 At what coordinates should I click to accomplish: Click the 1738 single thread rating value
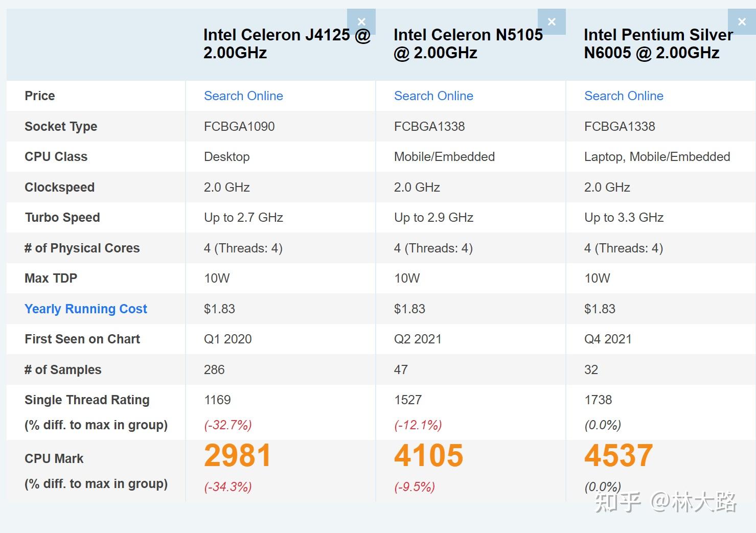(x=598, y=400)
